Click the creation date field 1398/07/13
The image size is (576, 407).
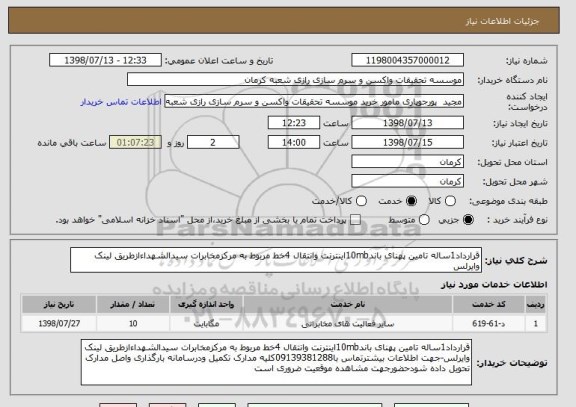coord(407,123)
